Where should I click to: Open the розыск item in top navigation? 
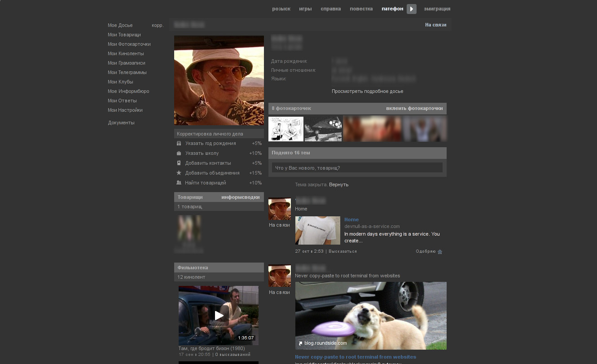(x=281, y=9)
